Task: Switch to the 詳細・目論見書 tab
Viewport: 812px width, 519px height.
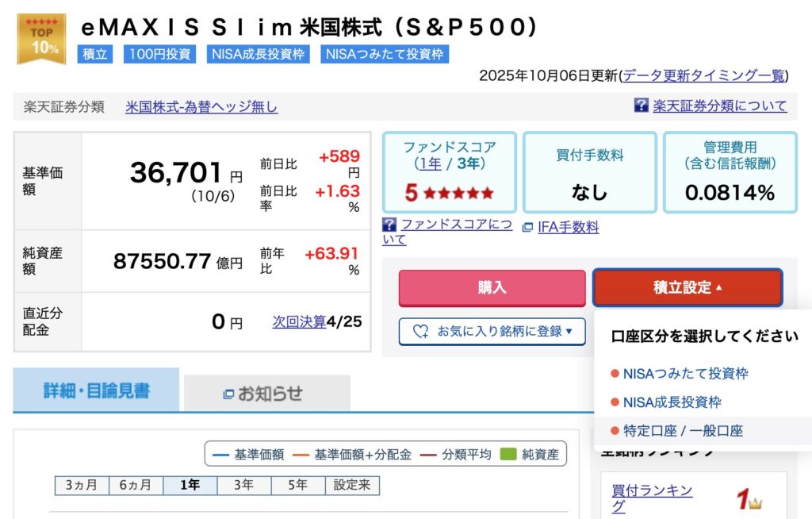Action: [96, 390]
